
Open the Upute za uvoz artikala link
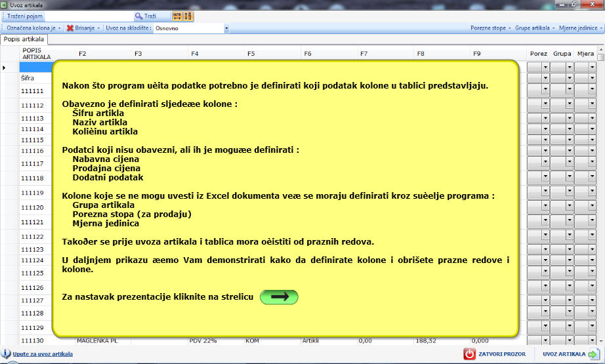point(43,354)
